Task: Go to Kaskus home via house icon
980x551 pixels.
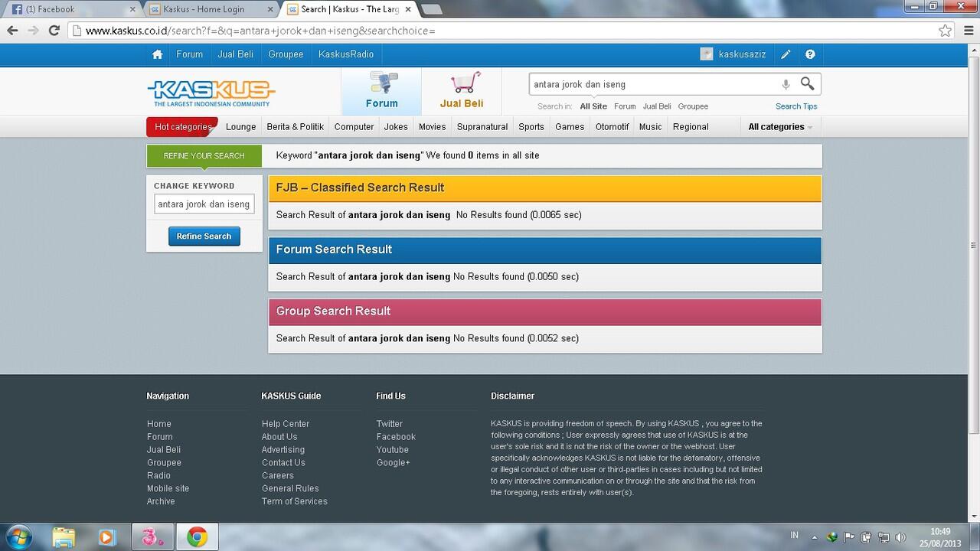Action: tap(158, 54)
